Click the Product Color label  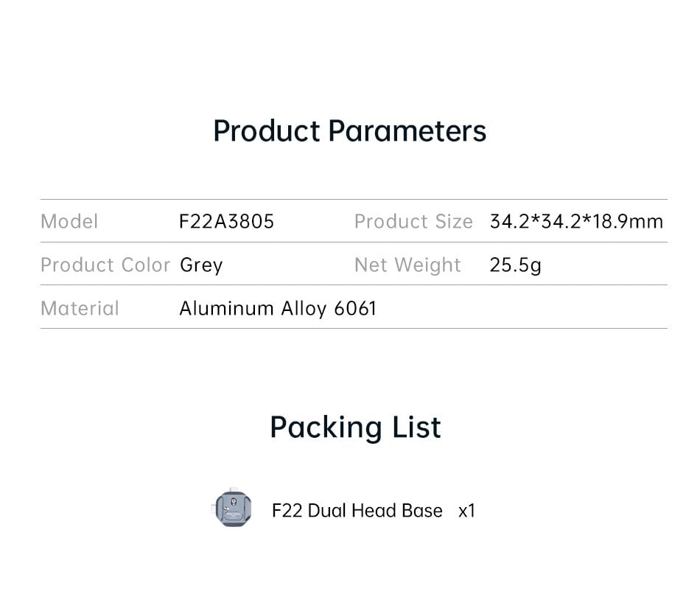(x=105, y=265)
